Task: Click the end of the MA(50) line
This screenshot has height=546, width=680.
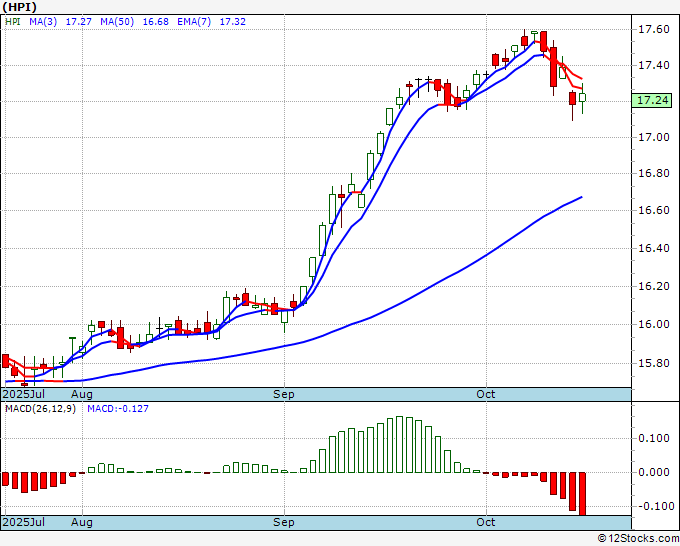Action: (582, 197)
